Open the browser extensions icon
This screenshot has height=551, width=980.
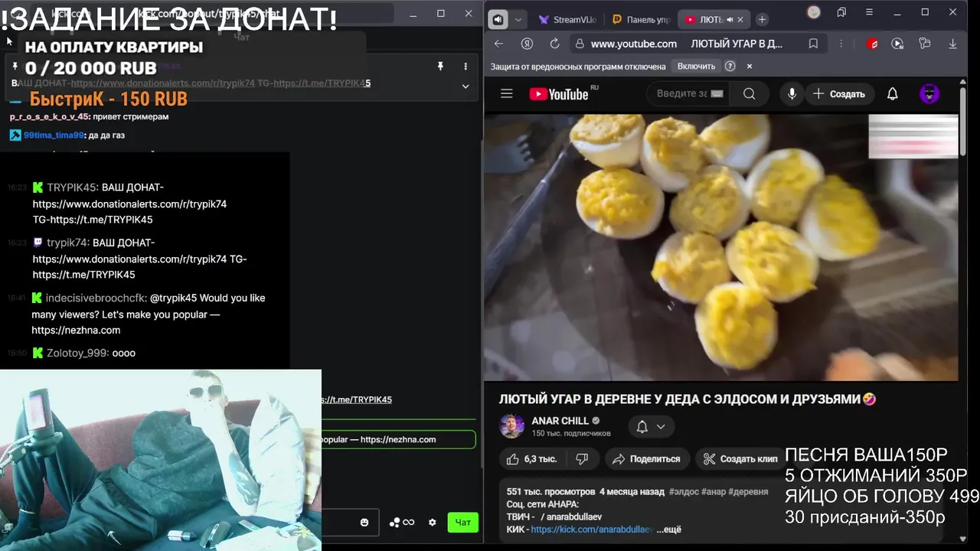point(925,44)
